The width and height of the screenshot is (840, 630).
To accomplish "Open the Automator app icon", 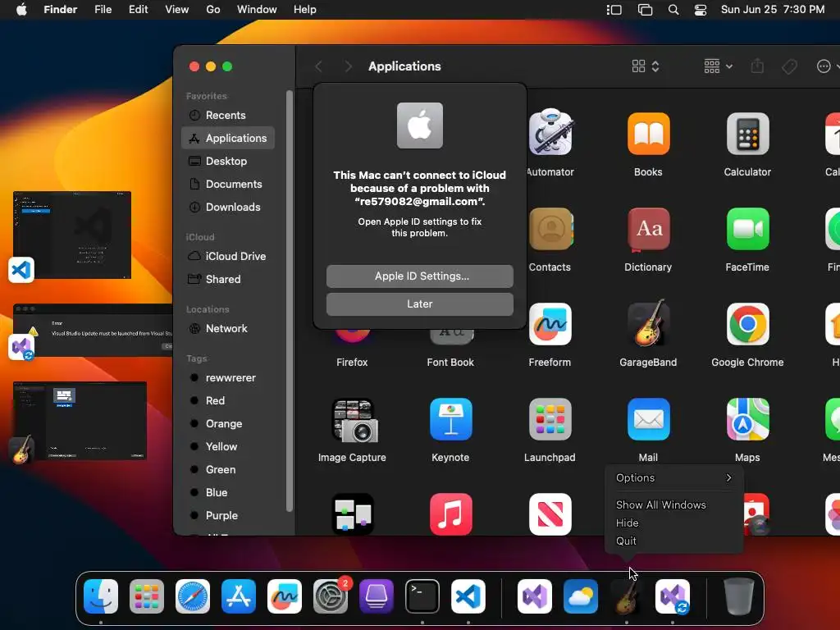I will click(550, 133).
